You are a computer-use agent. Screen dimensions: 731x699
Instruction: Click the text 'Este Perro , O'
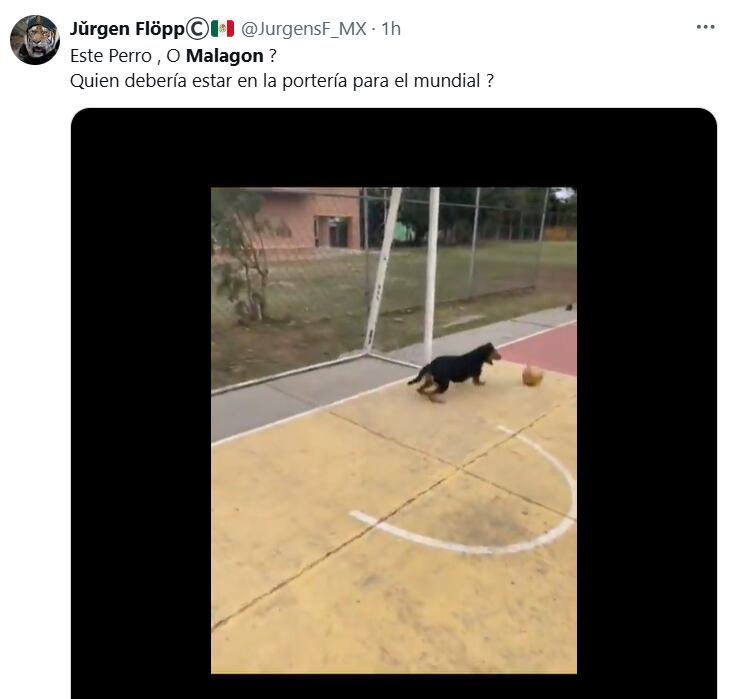pyautogui.click(x=125, y=56)
